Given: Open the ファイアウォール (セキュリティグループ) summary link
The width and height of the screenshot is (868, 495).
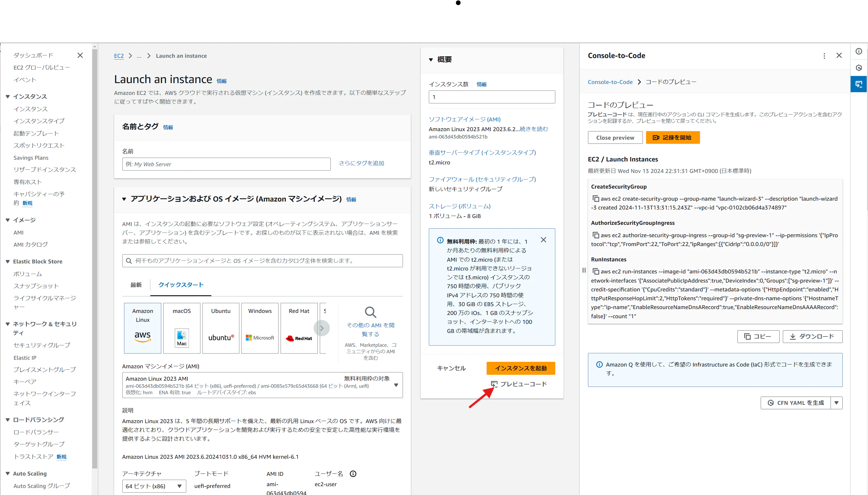Looking at the screenshot, I should point(482,179).
